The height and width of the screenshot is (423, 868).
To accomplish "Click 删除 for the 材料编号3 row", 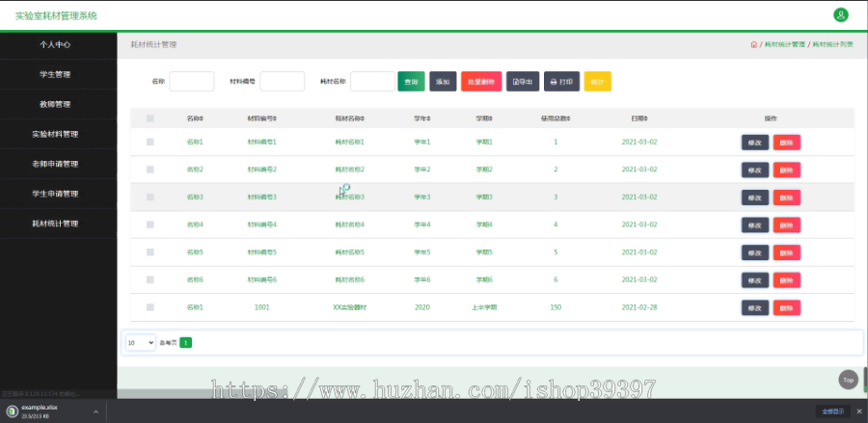I will coord(787,198).
